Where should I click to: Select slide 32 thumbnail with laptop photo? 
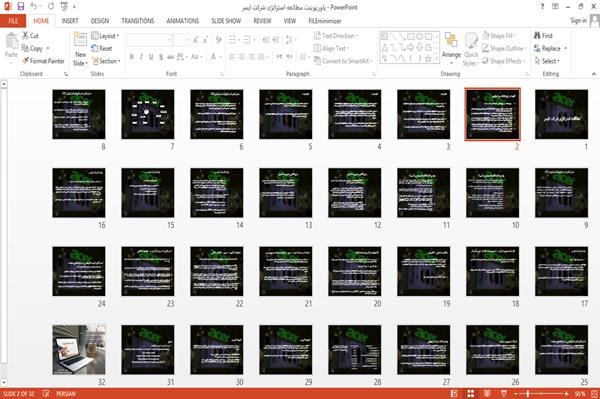pos(79,349)
